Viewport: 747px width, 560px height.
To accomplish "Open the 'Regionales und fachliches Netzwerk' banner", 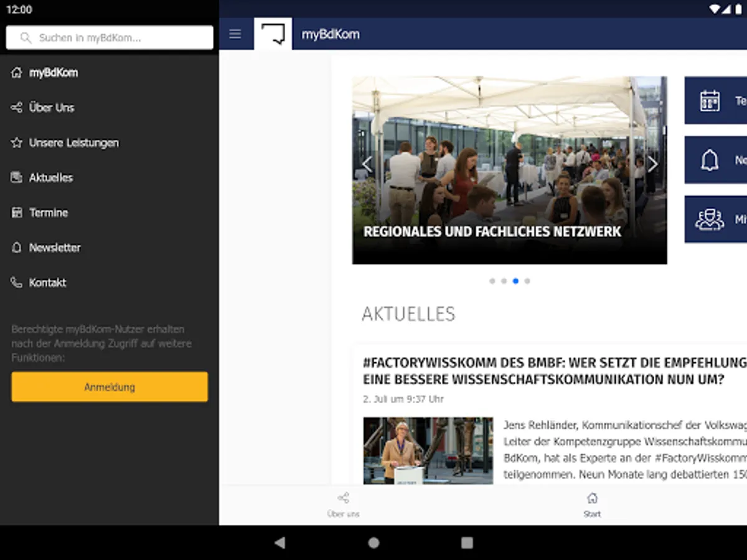I will coord(509,170).
